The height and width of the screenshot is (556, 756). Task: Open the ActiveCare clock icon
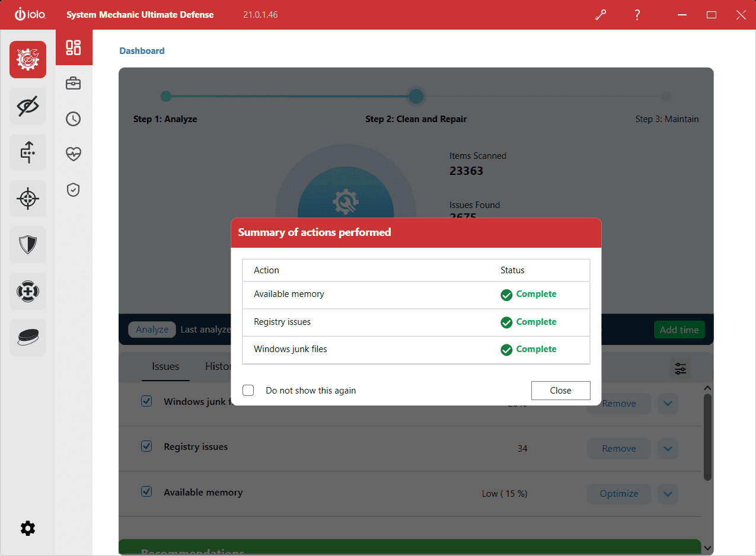click(74, 119)
